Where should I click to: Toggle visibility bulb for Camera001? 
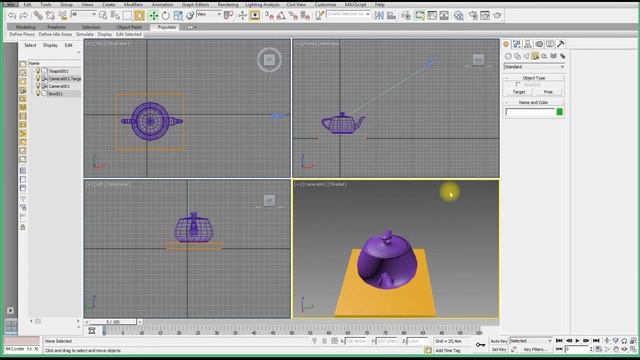(38, 86)
